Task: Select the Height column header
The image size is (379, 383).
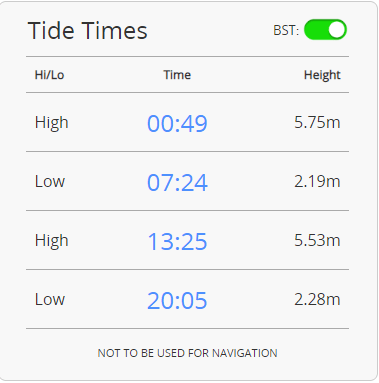Action: click(x=322, y=75)
